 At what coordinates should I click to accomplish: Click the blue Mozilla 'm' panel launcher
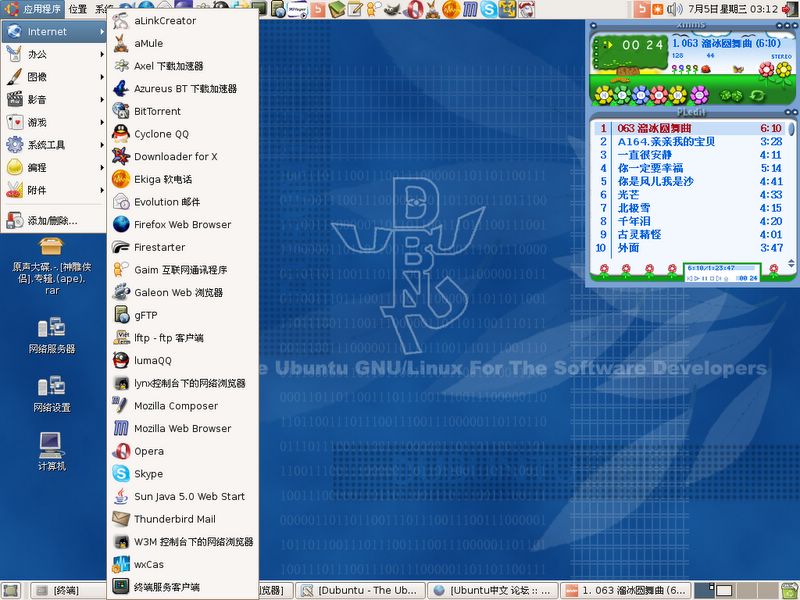click(x=469, y=9)
